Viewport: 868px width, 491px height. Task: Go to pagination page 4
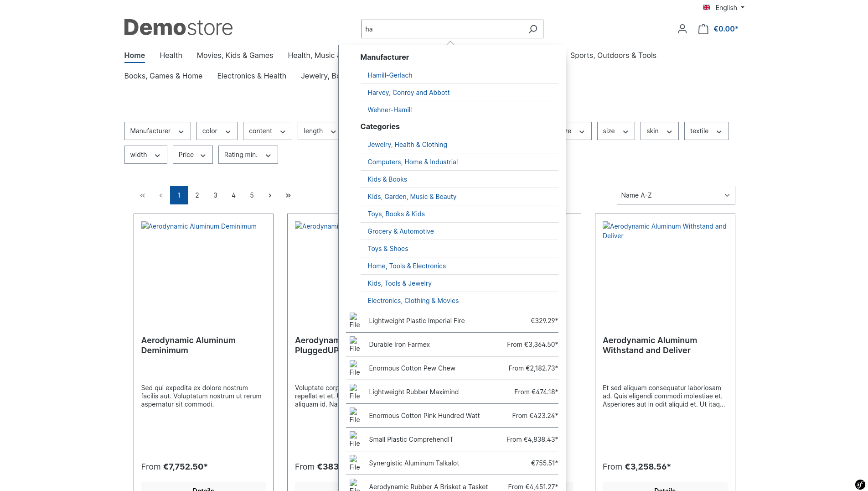click(x=233, y=195)
